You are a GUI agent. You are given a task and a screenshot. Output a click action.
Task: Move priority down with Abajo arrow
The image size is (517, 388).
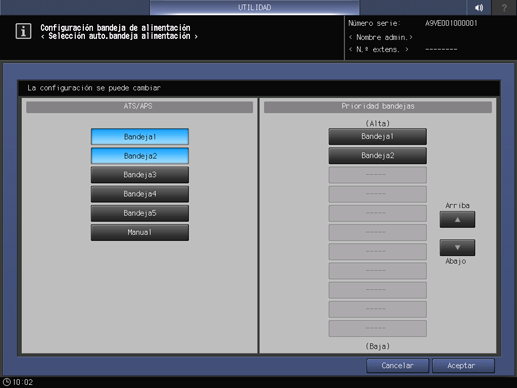pyautogui.click(x=457, y=248)
